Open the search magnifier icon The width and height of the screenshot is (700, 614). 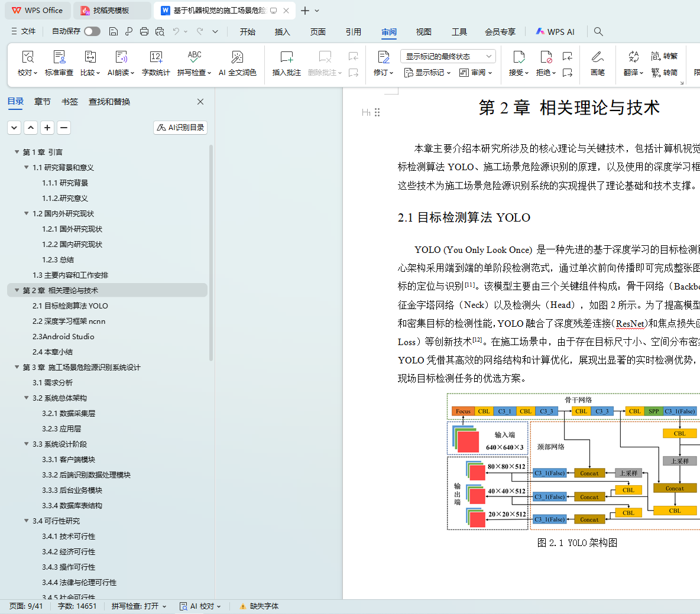pos(598,31)
